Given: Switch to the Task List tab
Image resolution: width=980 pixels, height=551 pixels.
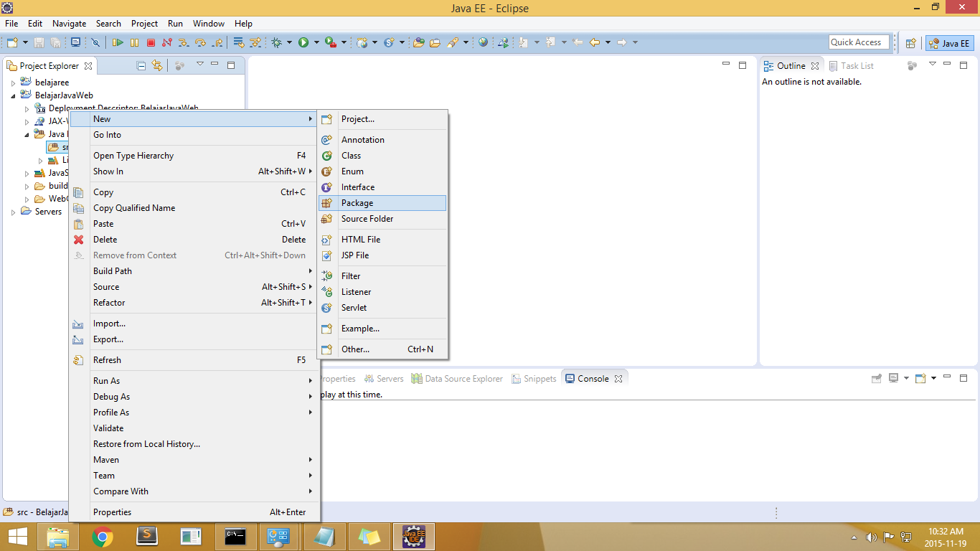Looking at the screenshot, I should (852, 66).
